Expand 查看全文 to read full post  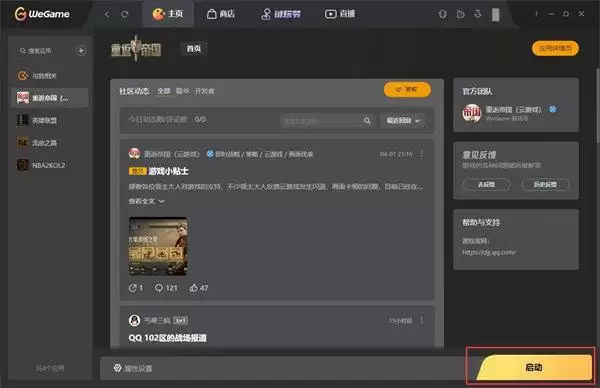click(x=146, y=201)
